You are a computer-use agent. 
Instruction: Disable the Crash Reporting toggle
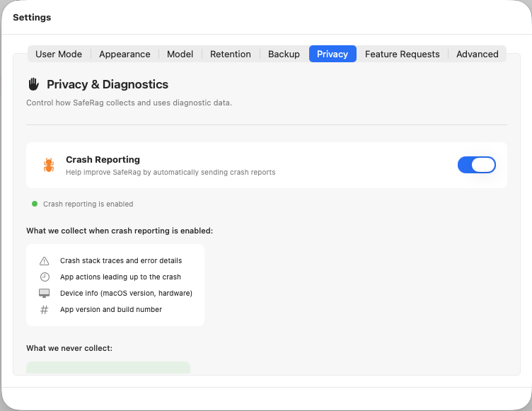476,165
